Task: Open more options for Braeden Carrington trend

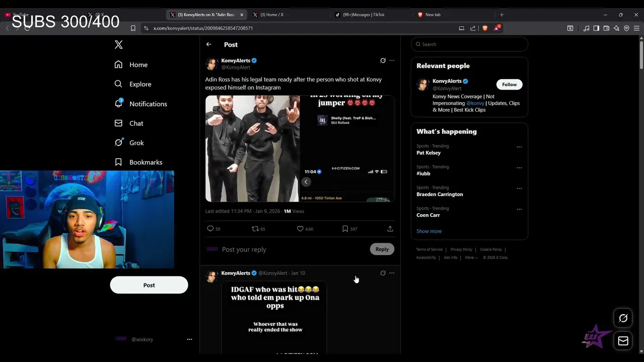Action: click(519, 189)
